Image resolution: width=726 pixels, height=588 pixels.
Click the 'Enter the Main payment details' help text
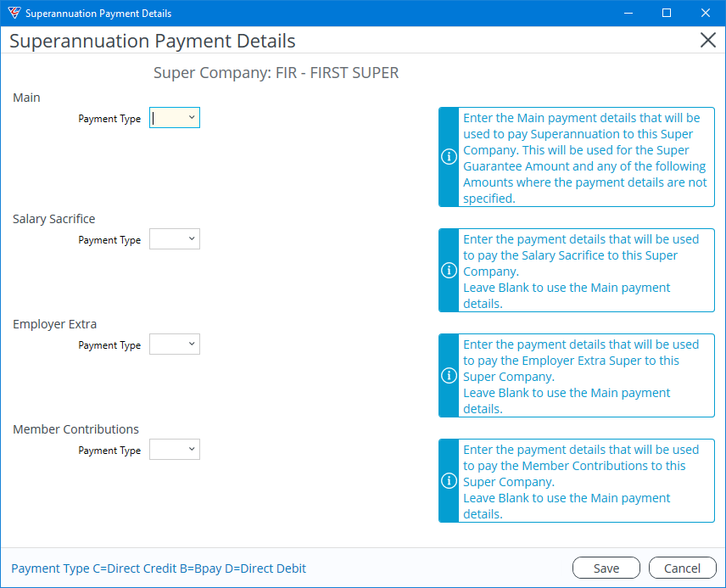point(585,158)
